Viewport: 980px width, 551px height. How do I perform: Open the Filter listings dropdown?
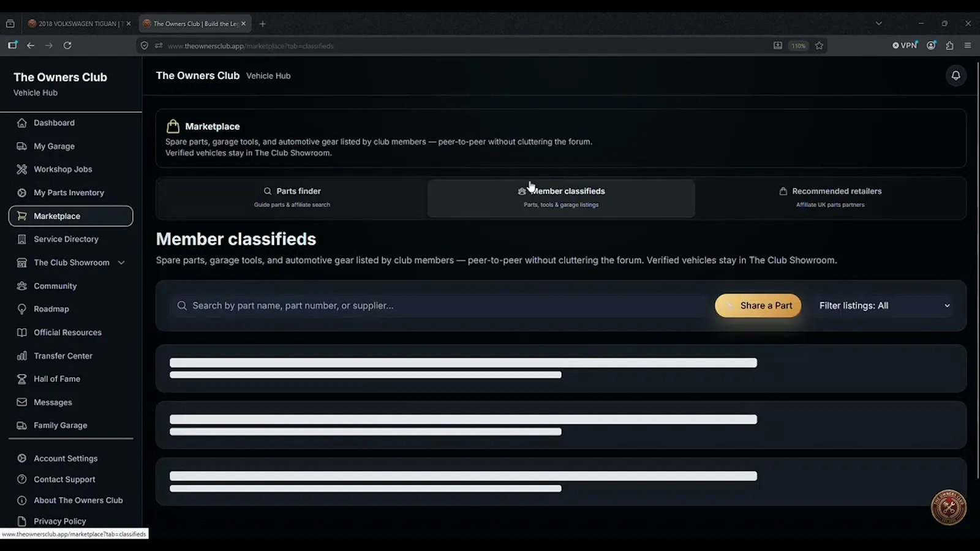884,305
